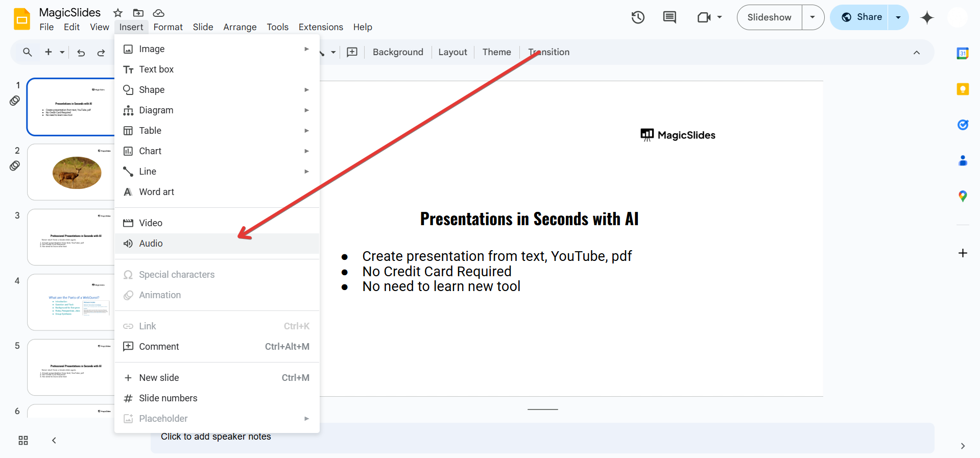Check the cloud save status icon
This screenshot has height=458, width=980.
tap(159, 13)
